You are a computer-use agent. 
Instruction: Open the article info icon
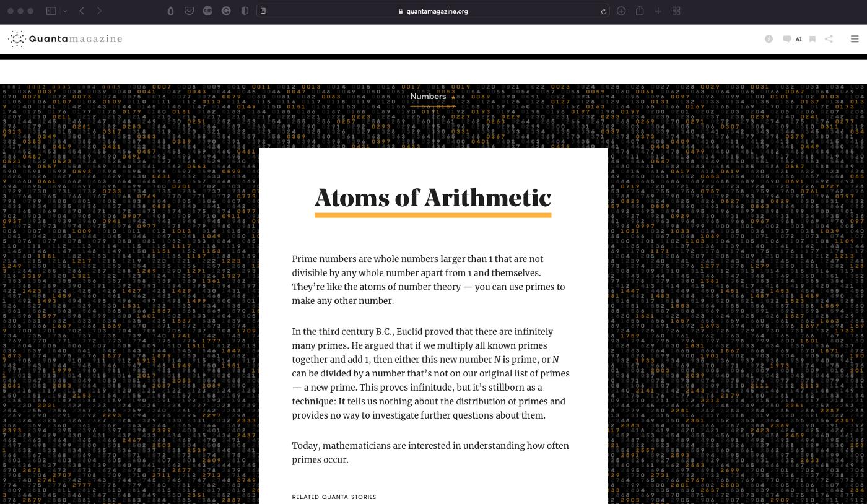pyautogui.click(x=769, y=39)
